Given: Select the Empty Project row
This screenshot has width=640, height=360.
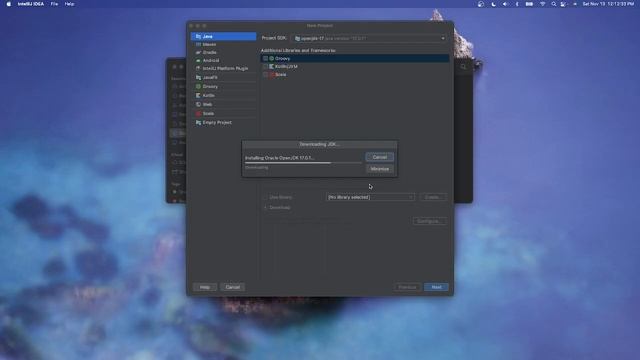Looking at the screenshot, I should click(224, 122).
